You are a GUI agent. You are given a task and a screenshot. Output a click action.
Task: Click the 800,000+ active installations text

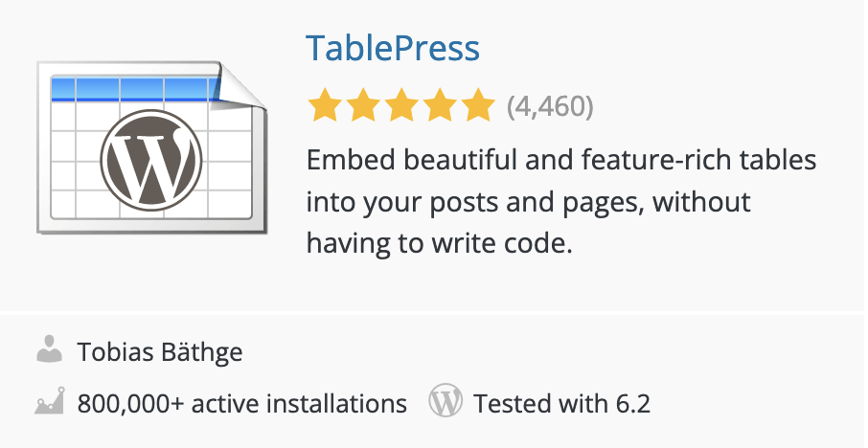pyautogui.click(x=241, y=403)
